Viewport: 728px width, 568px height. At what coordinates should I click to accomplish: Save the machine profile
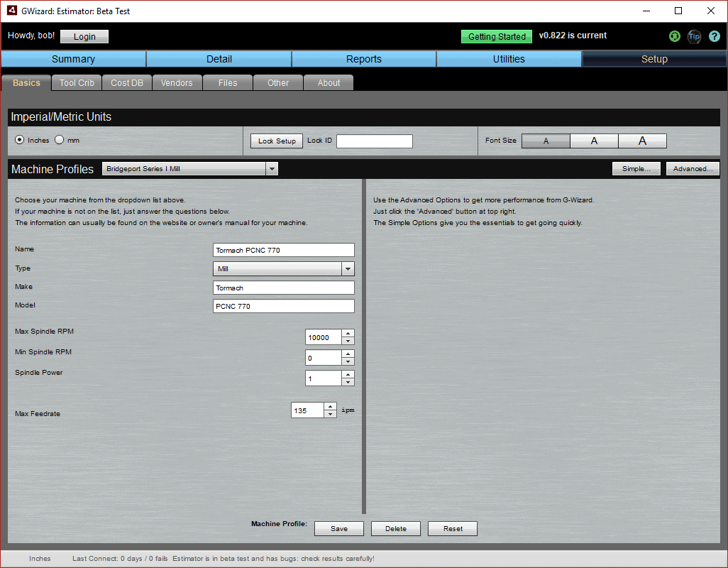point(338,528)
